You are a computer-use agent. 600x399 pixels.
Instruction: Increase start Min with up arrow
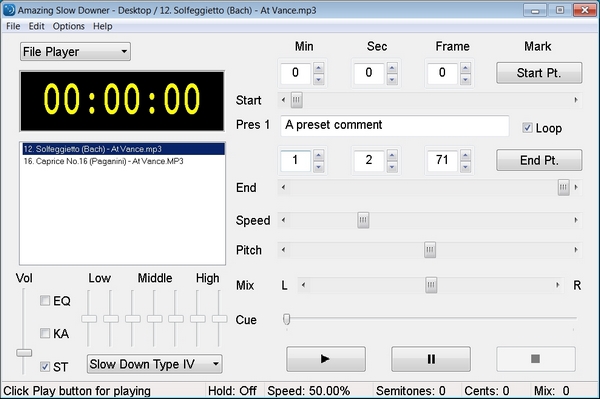(318, 68)
